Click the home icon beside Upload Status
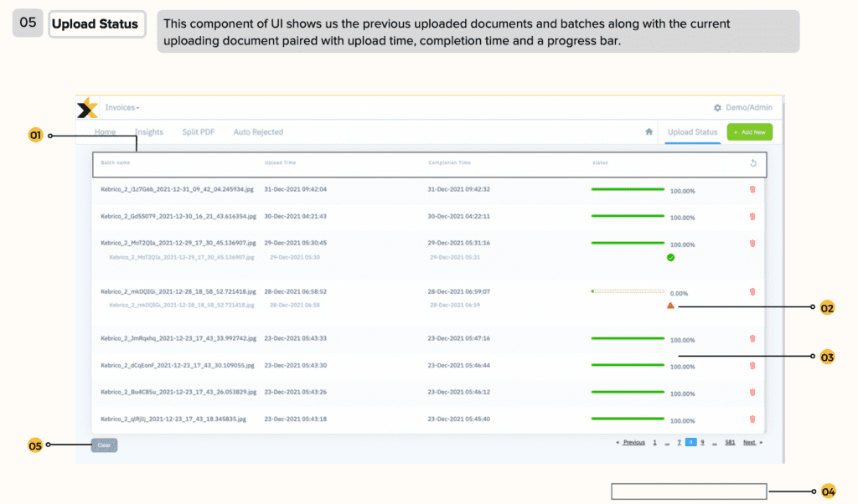 pyautogui.click(x=649, y=132)
